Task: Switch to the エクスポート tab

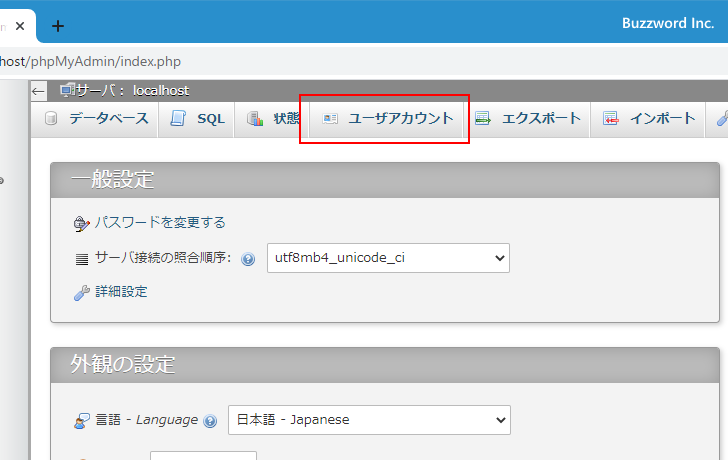Action: click(x=527, y=119)
